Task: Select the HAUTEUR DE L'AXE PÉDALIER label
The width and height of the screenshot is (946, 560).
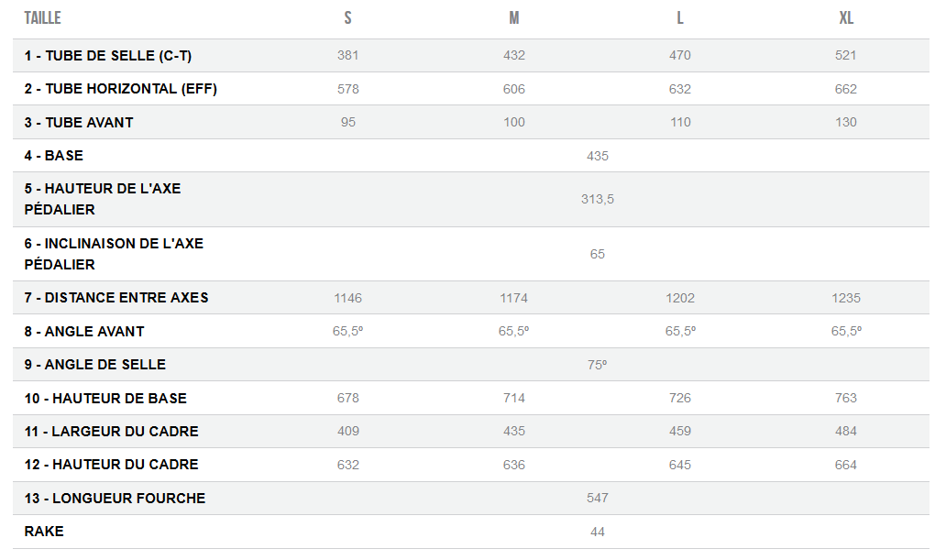Action: click(103, 199)
